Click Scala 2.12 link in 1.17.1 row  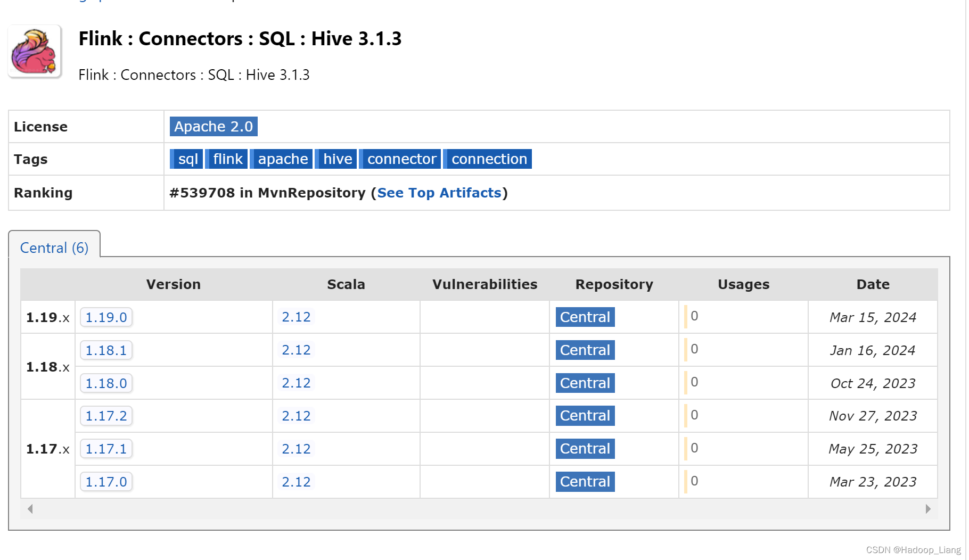click(296, 449)
